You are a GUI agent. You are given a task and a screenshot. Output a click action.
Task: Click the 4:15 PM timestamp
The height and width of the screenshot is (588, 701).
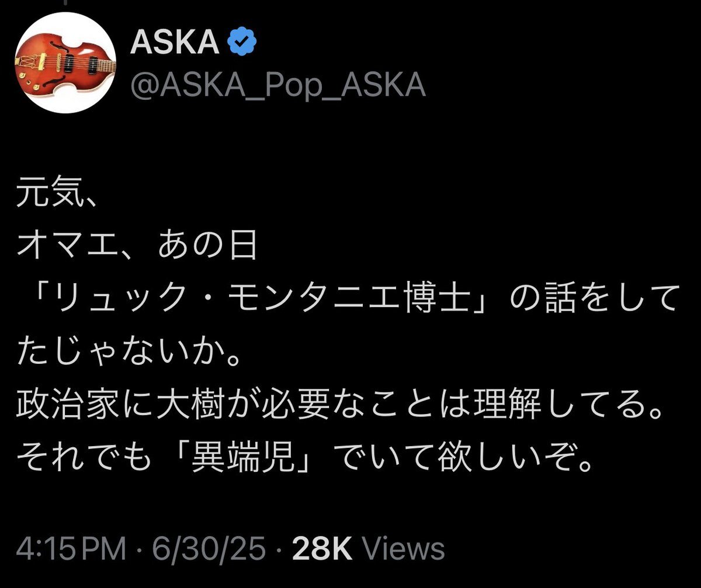click(71, 549)
